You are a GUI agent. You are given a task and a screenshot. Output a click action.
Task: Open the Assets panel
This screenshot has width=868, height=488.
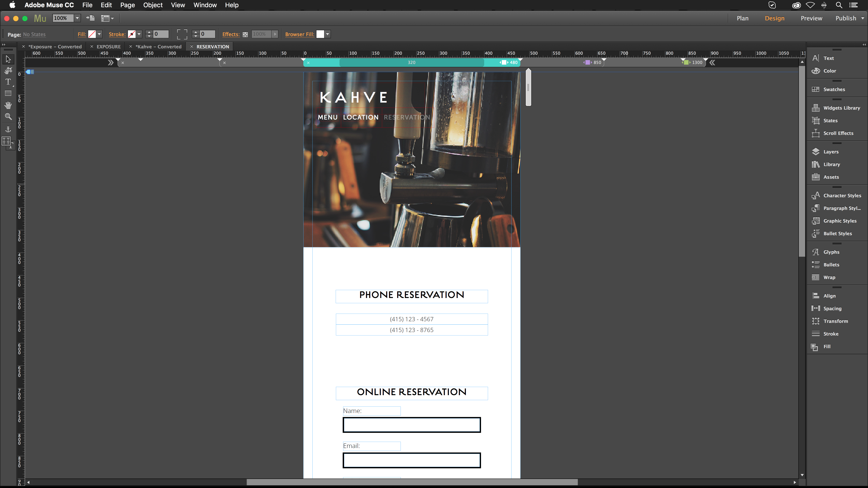tap(826, 177)
